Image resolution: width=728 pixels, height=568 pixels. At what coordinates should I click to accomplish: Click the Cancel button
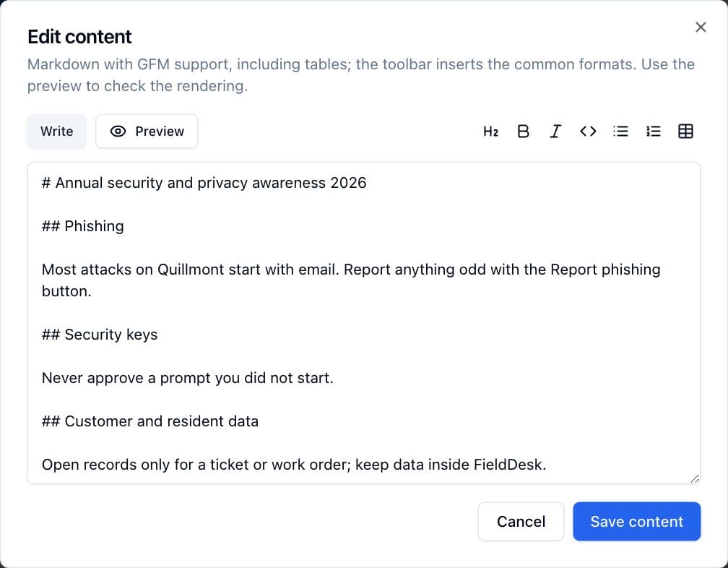click(x=521, y=522)
